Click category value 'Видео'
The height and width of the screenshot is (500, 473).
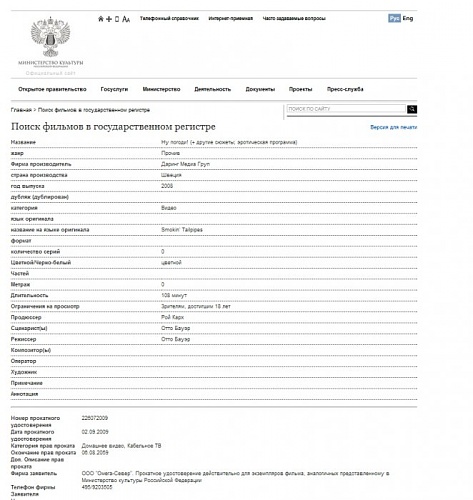coord(169,208)
